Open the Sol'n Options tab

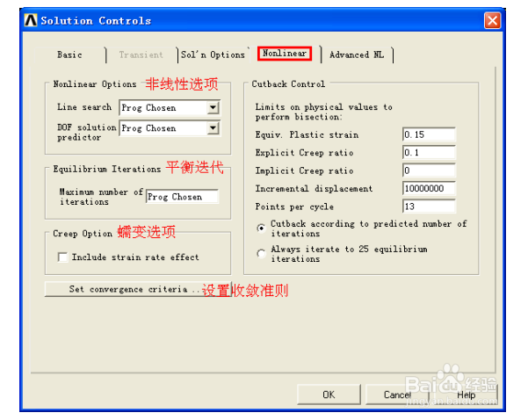pos(213,54)
